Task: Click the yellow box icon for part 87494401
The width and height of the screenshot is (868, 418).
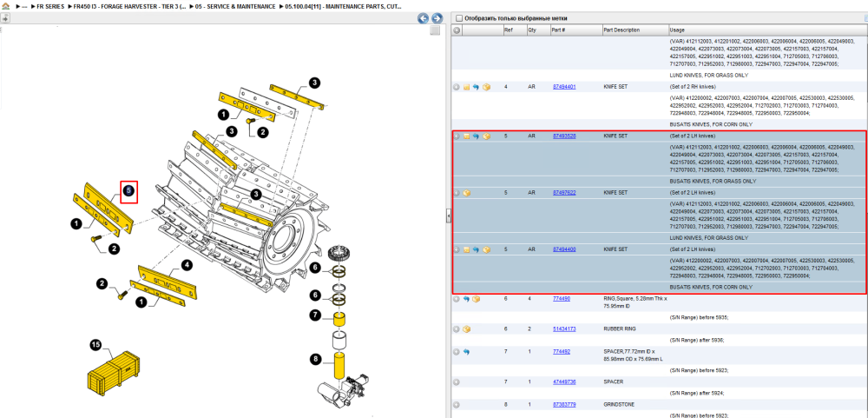Action: [487, 87]
